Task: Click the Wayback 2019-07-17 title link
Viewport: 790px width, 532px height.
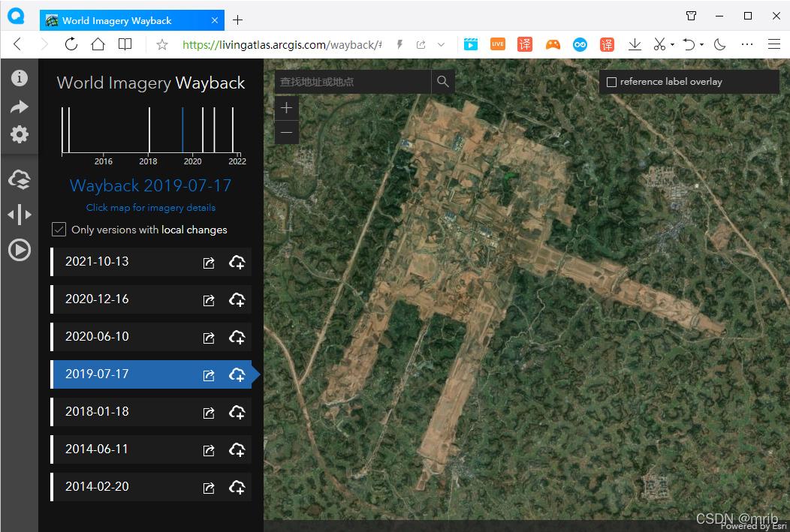Action: coord(151,186)
